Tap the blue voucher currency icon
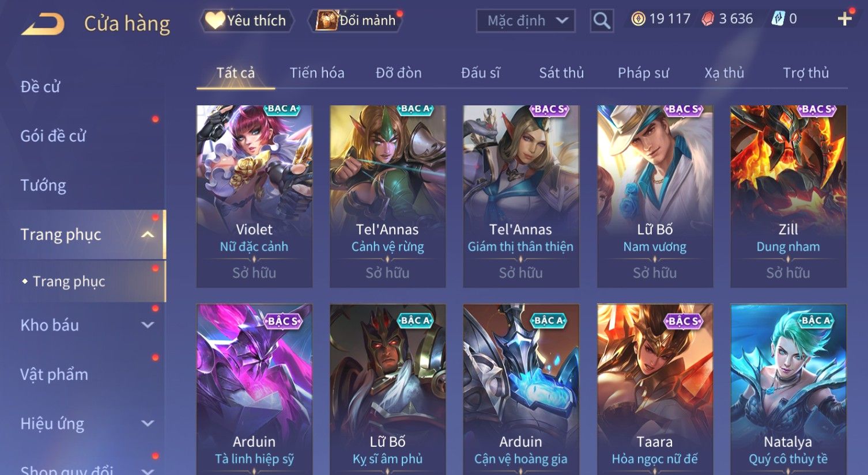Image resolution: width=868 pixels, height=475 pixels. [x=778, y=19]
